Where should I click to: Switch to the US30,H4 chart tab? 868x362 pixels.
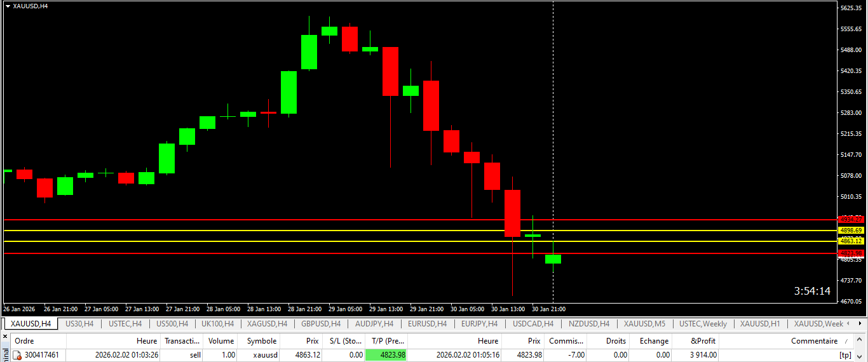79,324
